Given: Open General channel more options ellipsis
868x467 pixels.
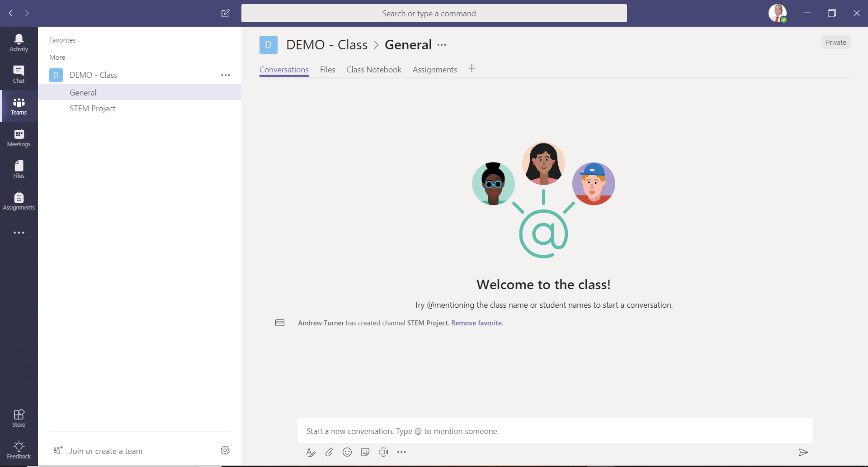Looking at the screenshot, I should coord(442,45).
